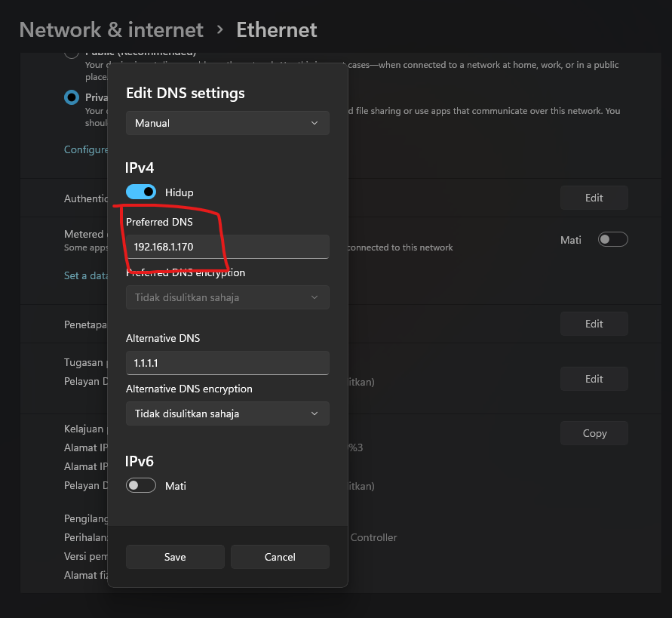Click the Alternative DNS field containing 1.1.1.1
Viewport: 672px width, 618px height.
click(227, 363)
